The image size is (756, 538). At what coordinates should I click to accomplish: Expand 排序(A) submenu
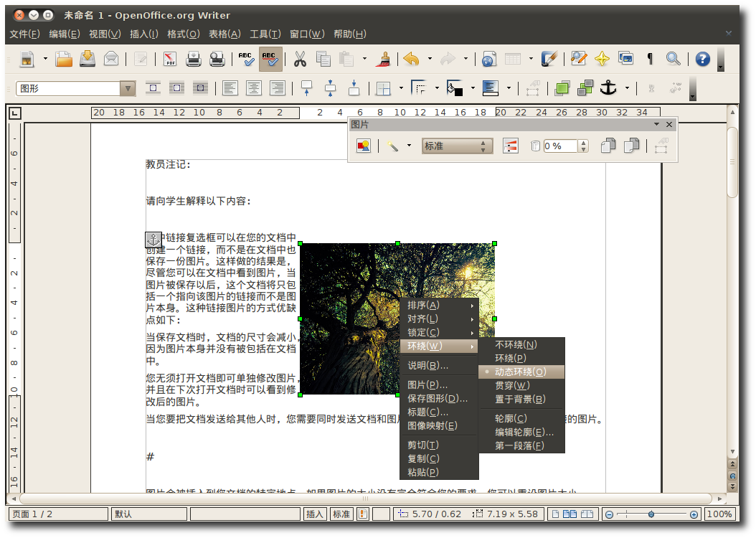click(439, 305)
